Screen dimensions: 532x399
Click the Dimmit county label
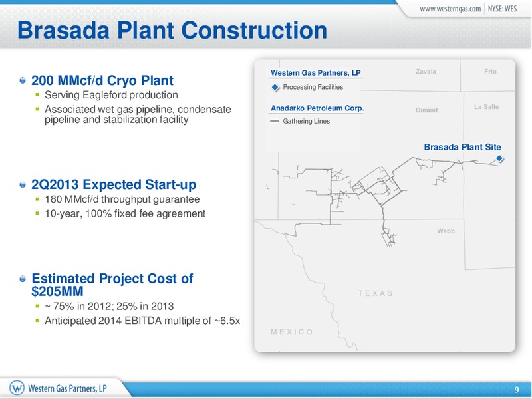coord(427,110)
